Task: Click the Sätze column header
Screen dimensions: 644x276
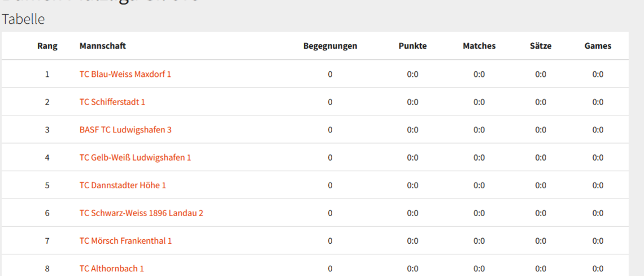Action: [541, 46]
